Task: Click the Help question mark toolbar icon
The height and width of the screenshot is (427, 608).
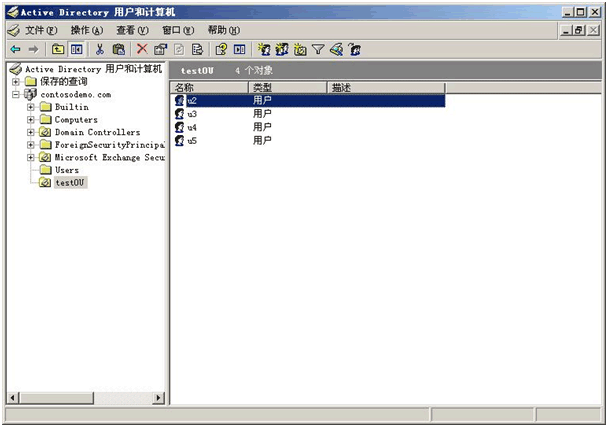Action: 221,49
